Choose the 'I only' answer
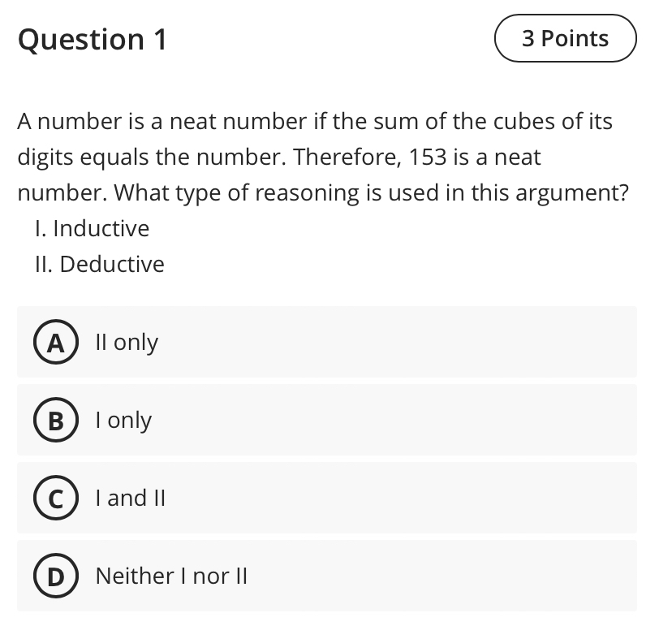This screenshot has width=672, height=639. click(x=123, y=421)
